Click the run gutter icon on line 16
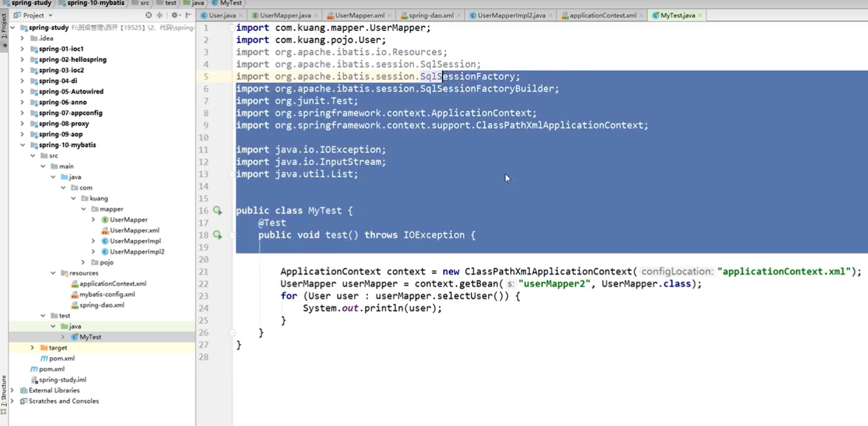868x426 pixels. [x=218, y=210]
